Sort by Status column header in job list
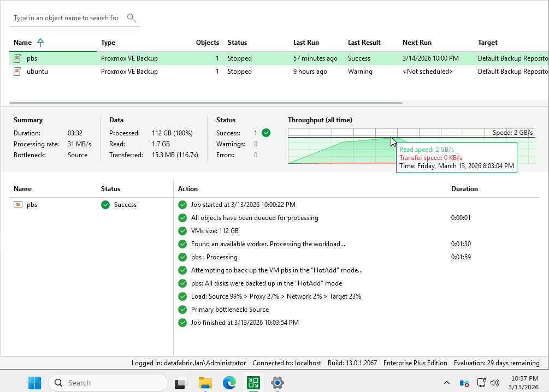The width and height of the screenshot is (549, 392). click(x=238, y=43)
